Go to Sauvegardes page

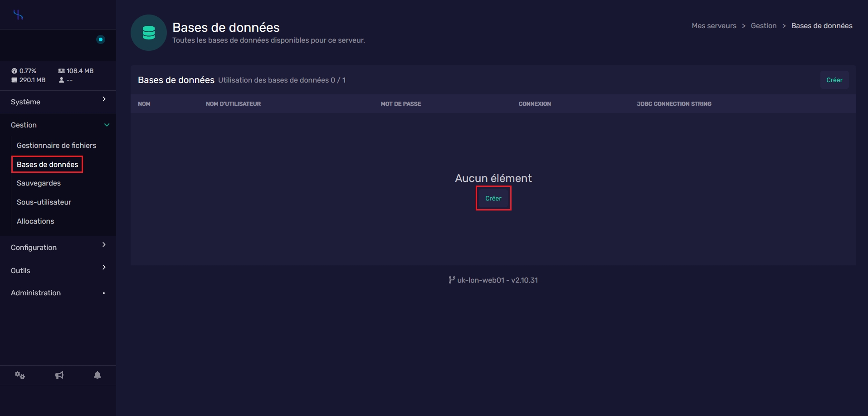(39, 183)
